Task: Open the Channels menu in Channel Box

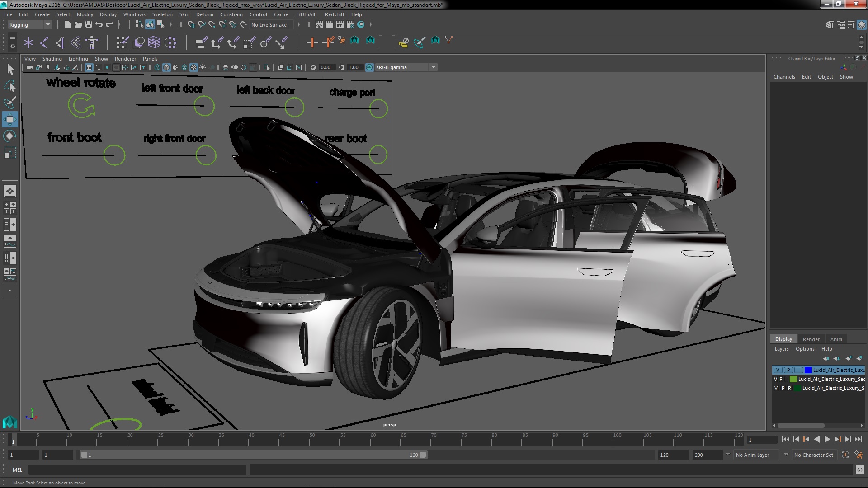Action: [784, 77]
